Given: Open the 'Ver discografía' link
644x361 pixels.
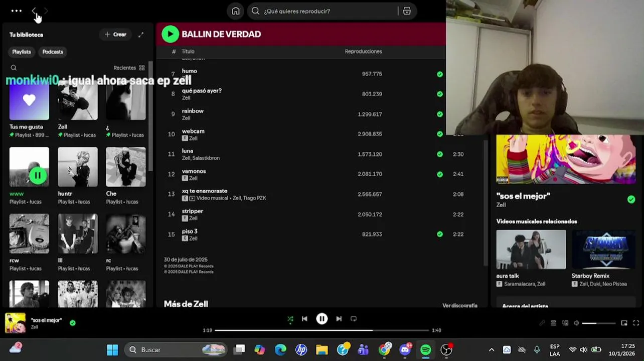Looking at the screenshot, I should pyautogui.click(x=459, y=305).
